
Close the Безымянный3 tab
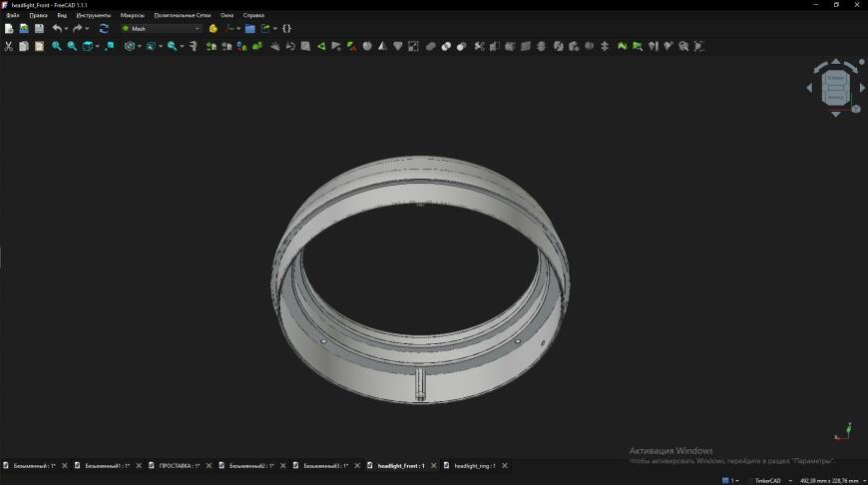tap(357, 466)
